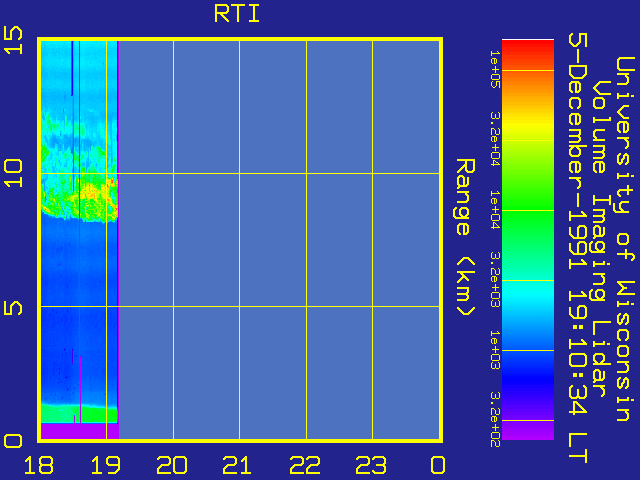Click the green boundary layer near 1 km
640x480 pixels.
[x=78, y=413]
